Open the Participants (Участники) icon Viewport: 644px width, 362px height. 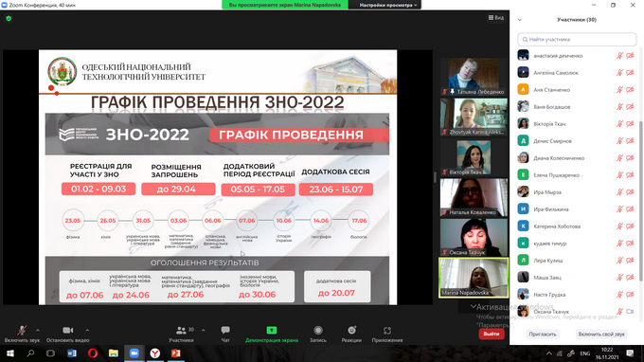tap(181, 331)
